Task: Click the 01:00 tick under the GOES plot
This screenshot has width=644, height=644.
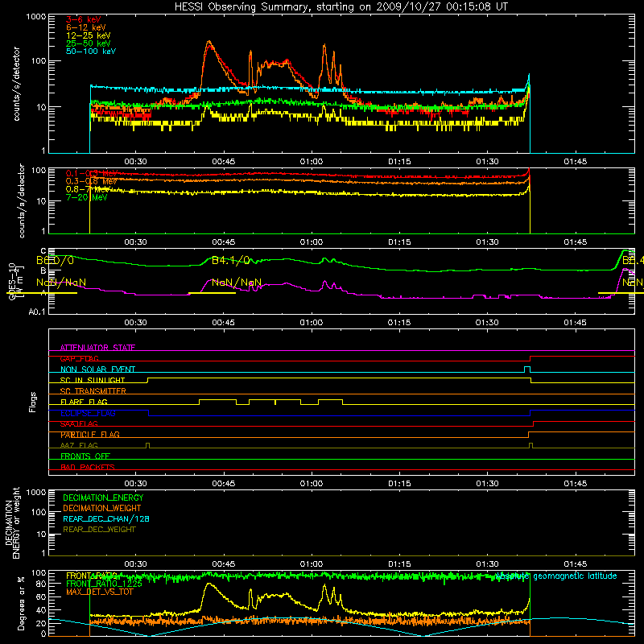Action: tap(312, 323)
